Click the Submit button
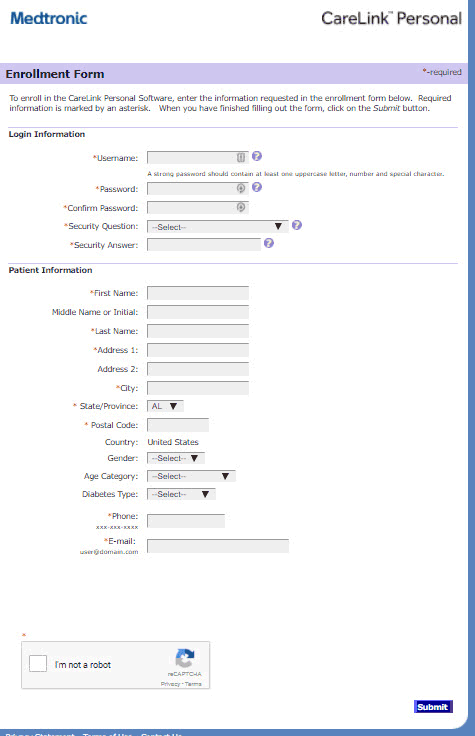The width and height of the screenshot is (475, 736). [433, 707]
